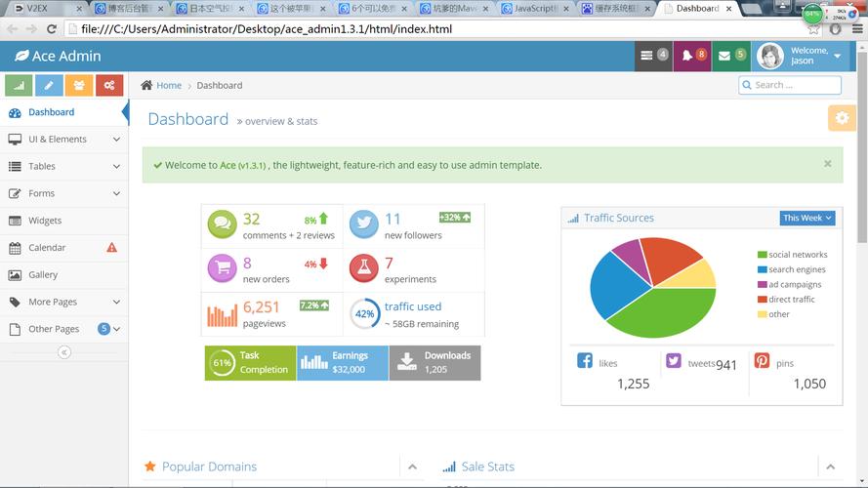Open the settings gear panel button
Image resolution: width=868 pixels, height=488 pixels.
click(x=842, y=117)
